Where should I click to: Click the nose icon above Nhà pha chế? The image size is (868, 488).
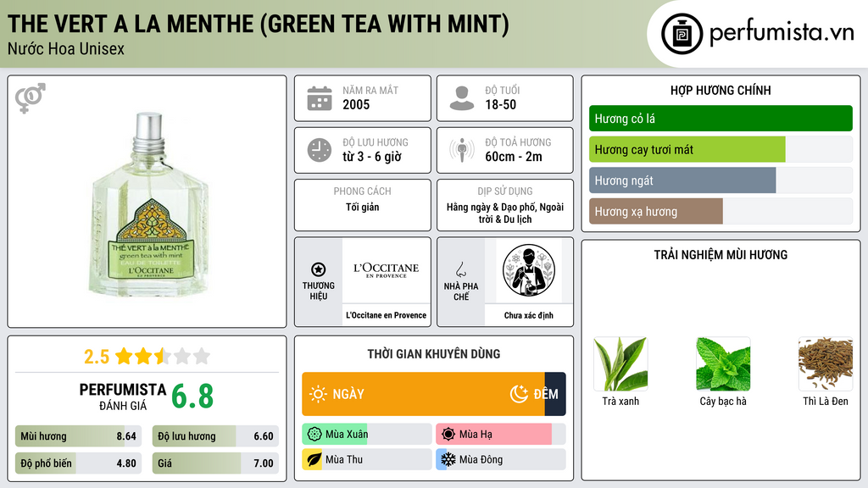click(x=460, y=269)
